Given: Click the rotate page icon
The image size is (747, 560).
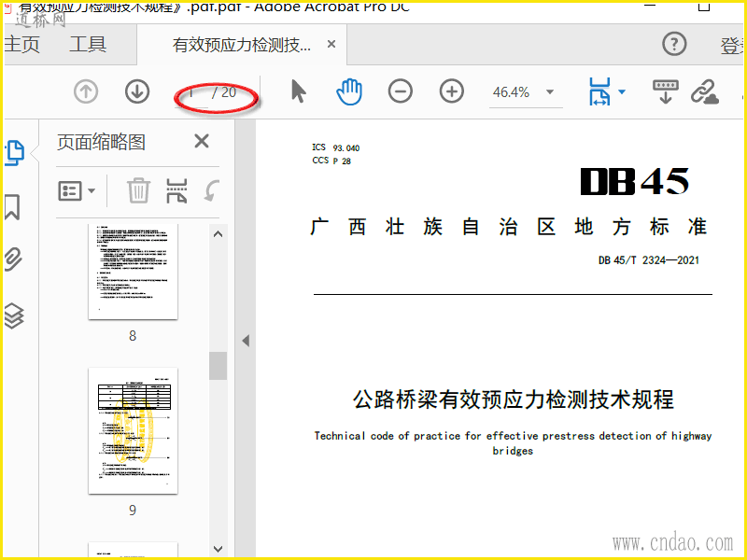Looking at the screenshot, I should pyautogui.click(x=212, y=190).
